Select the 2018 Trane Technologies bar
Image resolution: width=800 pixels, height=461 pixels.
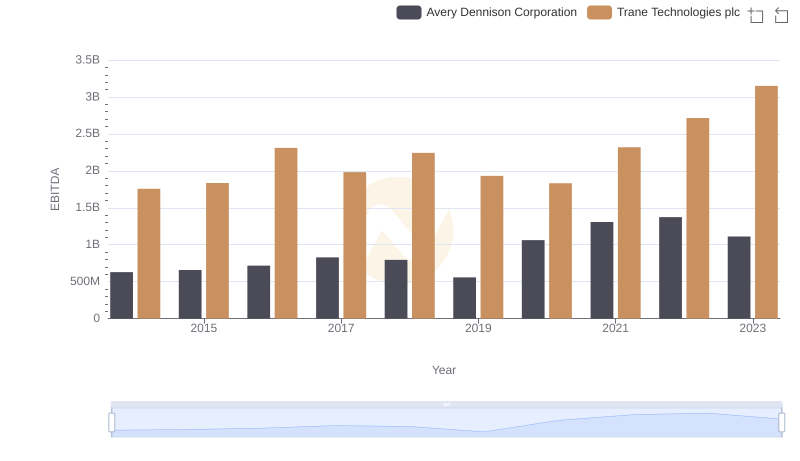point(423,236)
